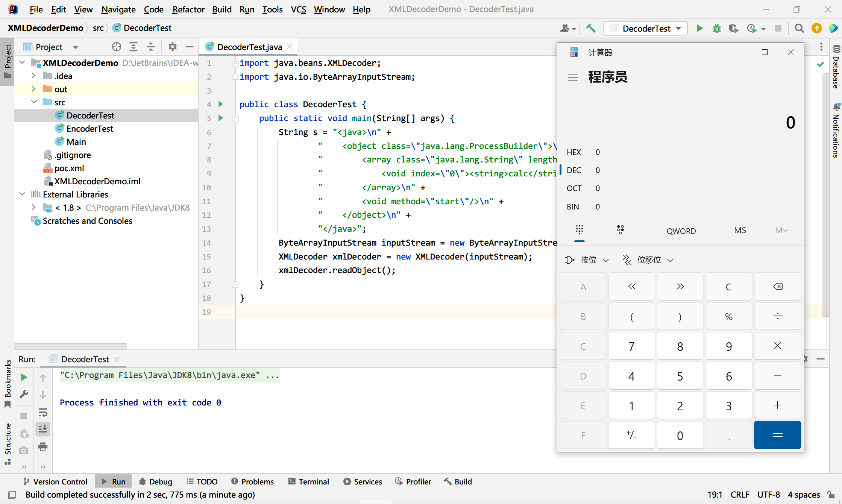
Task: Open DecoderTest run configuration dropdown
Action: [x=646, y=29]
